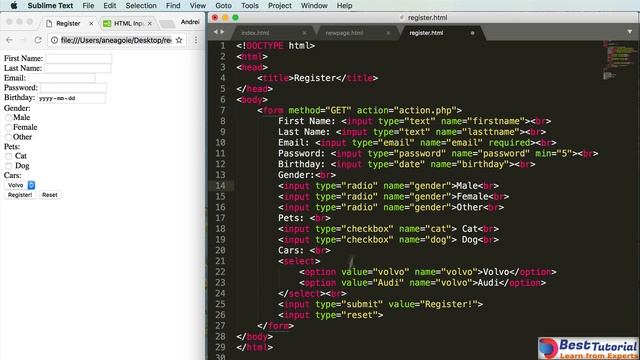Close the HTML Input browser tab

click(x=150, y=23)
